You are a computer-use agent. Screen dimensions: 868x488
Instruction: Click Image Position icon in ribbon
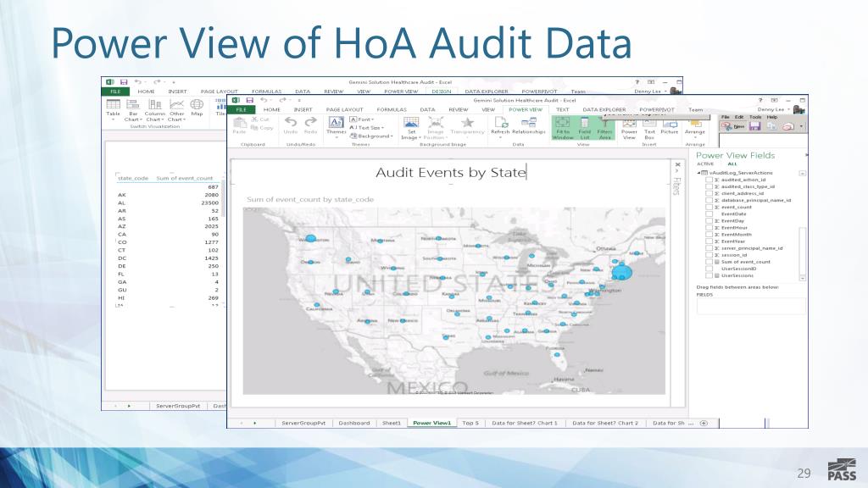[436, 122]
